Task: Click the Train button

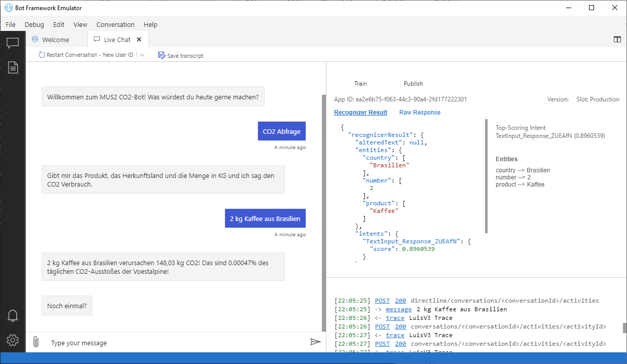Action: (x=360, y=84)
